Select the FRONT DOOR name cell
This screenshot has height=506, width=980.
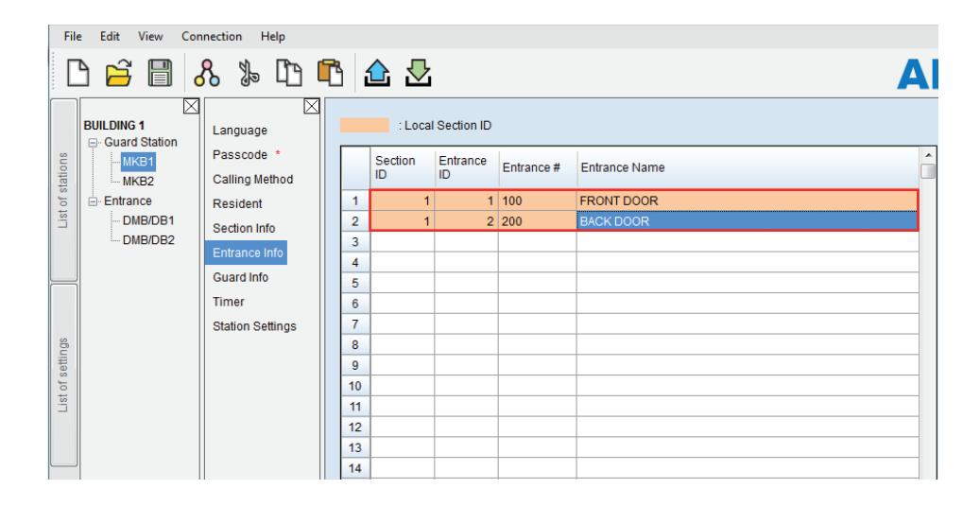pyautogui.click(x=748, y=201)
